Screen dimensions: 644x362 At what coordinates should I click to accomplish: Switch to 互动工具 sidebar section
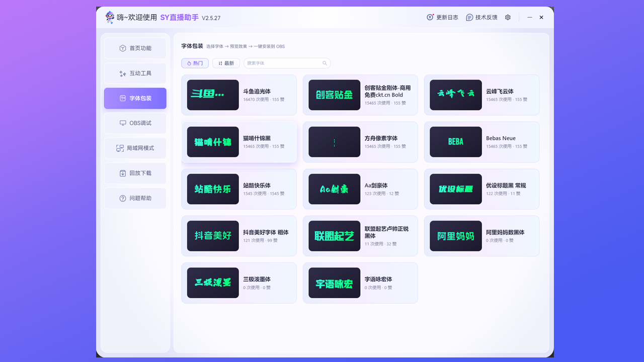[135, 73]
